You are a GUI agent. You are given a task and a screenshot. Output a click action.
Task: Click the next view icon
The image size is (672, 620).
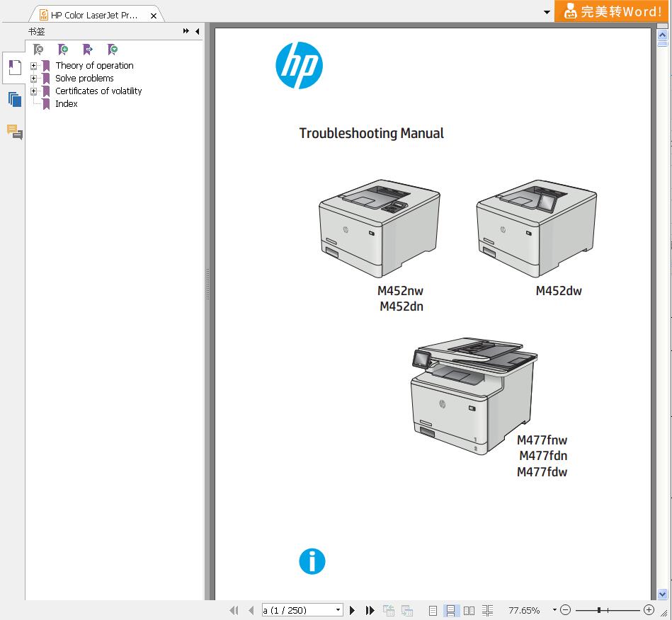407,610
